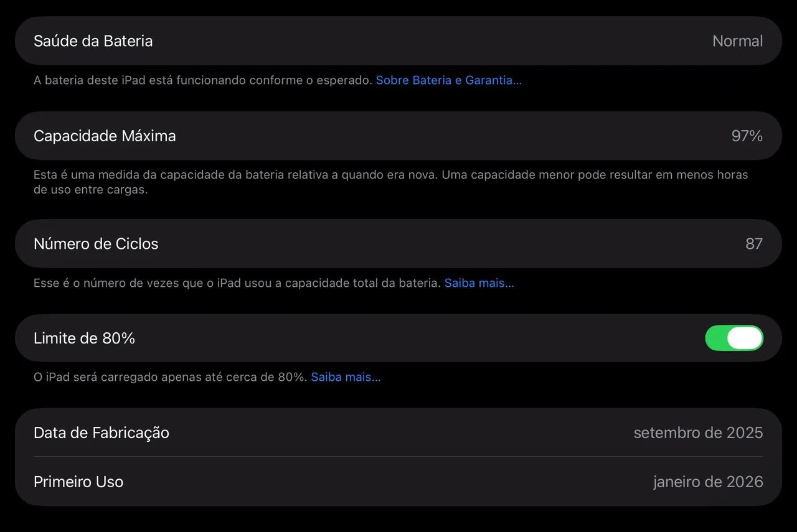Open Sobre Bateria e Garantia link

[x=449, y=80]
